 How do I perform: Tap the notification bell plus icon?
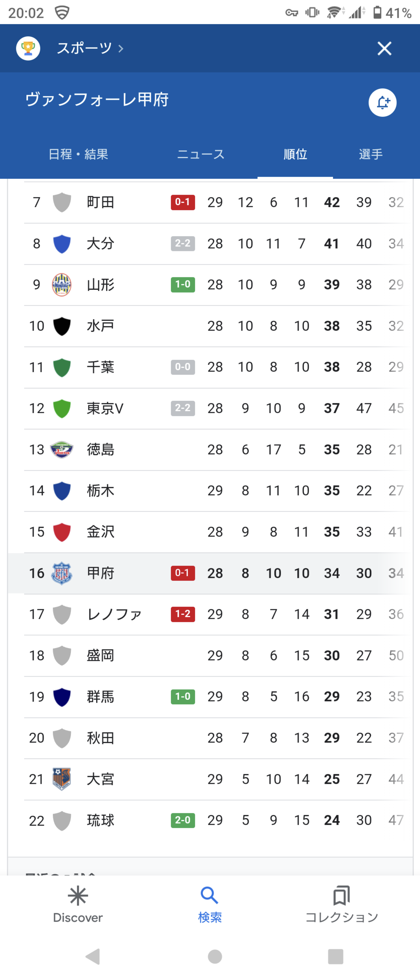point(382,102)
